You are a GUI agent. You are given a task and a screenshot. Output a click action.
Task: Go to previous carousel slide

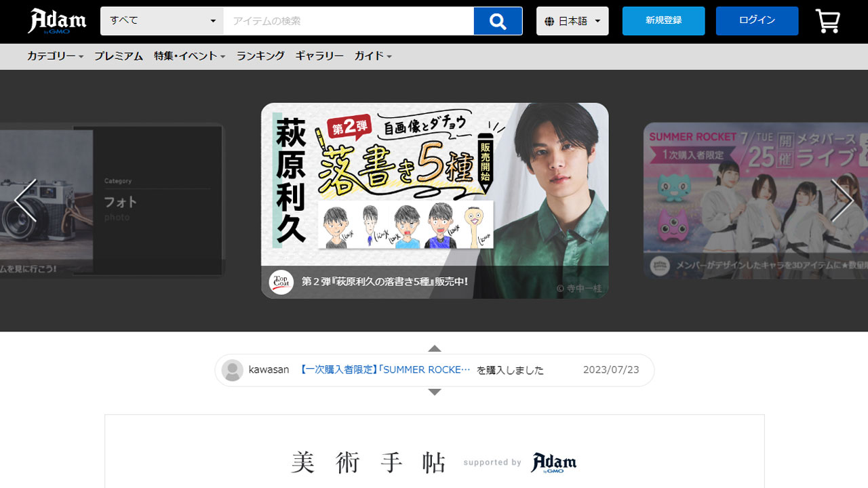(x=26, y=200)
